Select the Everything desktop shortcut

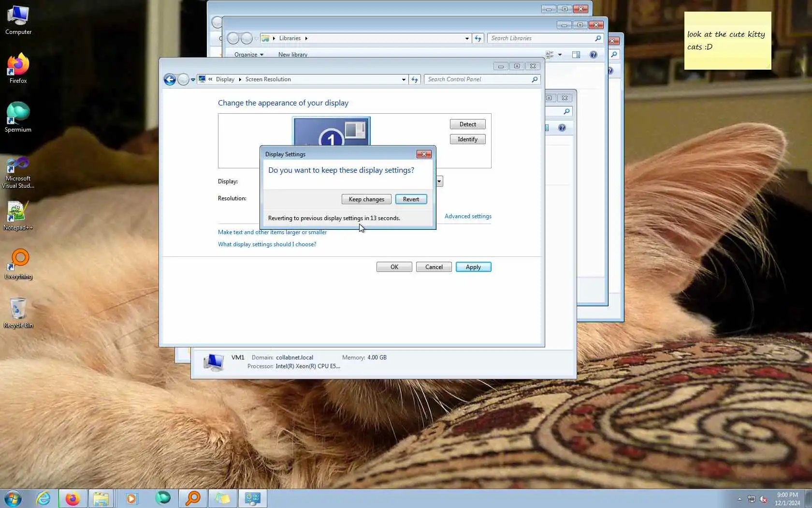tap(18, 264)
